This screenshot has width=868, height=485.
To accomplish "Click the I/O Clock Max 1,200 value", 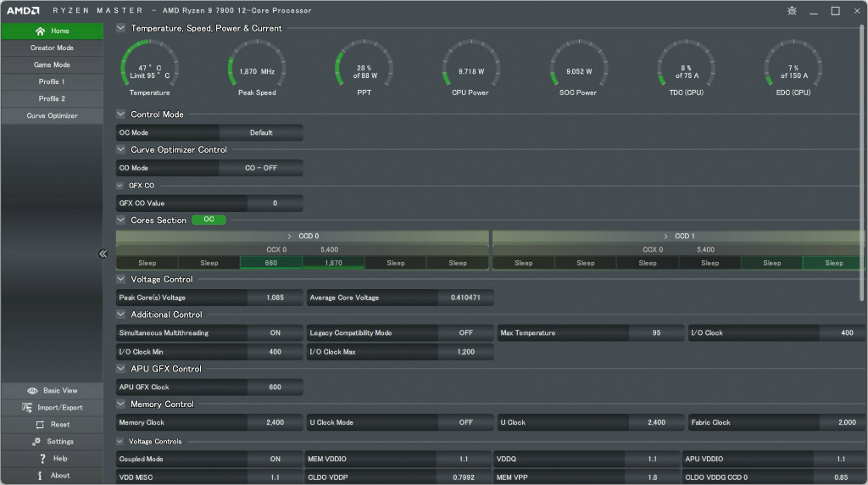I will tap(465, 352).
